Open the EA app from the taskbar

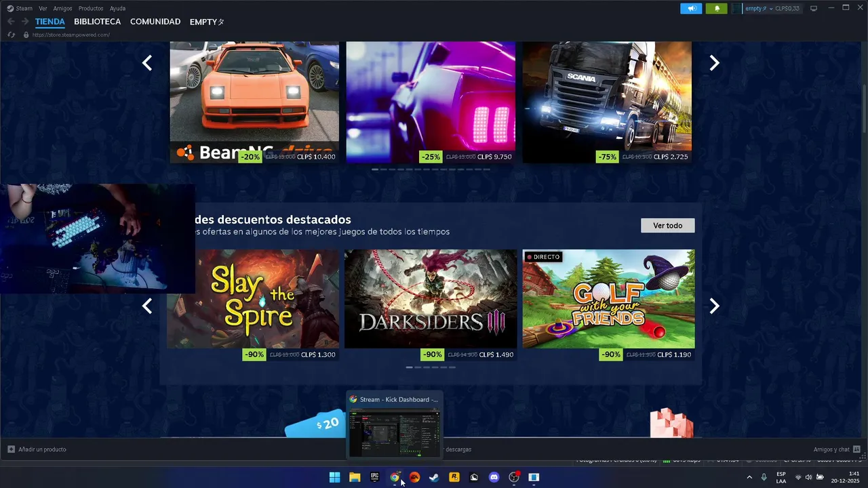click(414, 477)
